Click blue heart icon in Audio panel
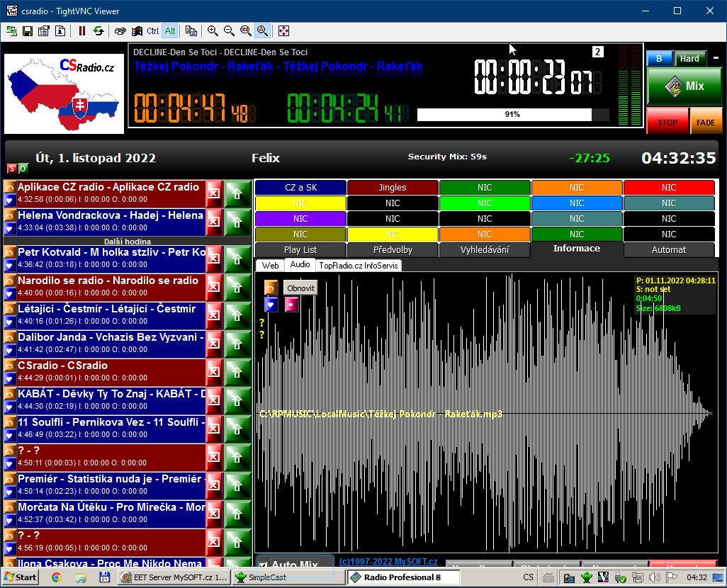 click(x=271, y=304)
